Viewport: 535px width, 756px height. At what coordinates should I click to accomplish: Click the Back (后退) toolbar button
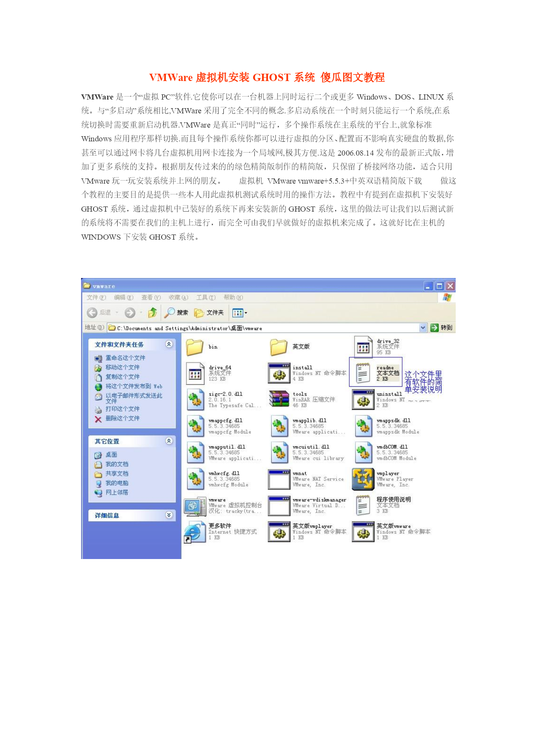pyautogui.click(x=99, y=312)
